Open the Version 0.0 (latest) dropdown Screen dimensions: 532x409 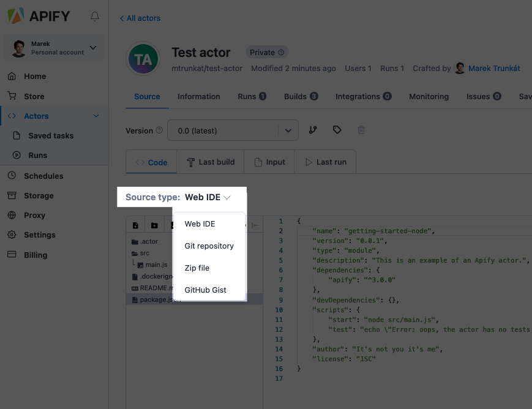click(x=233, y=130)
